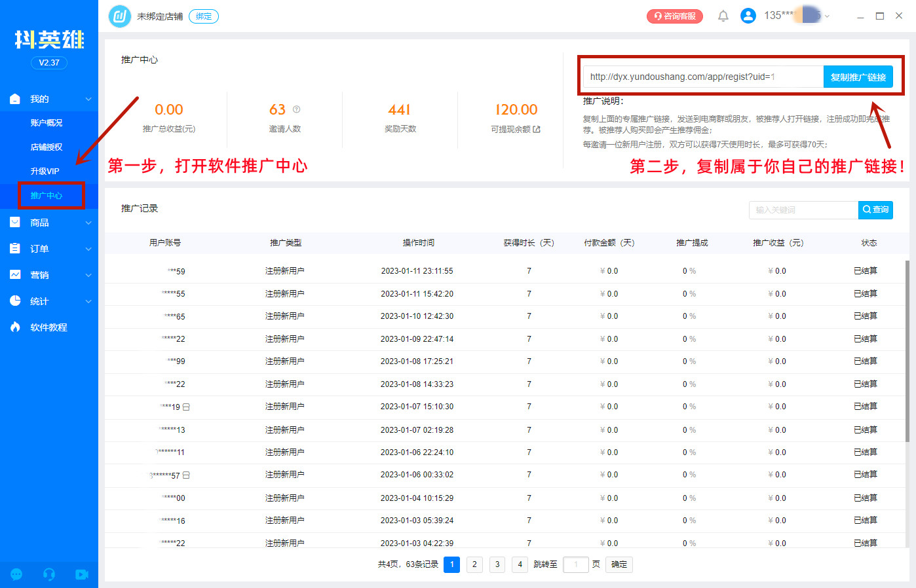
Task: Select page 1 of records
Action: pos(452,564)
